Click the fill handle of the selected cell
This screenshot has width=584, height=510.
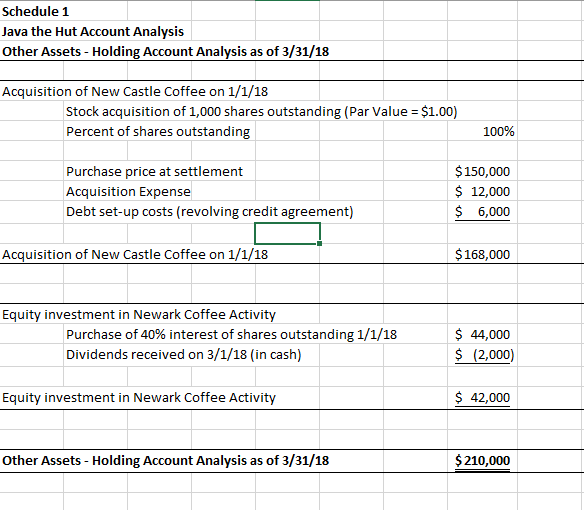(320, 244)
